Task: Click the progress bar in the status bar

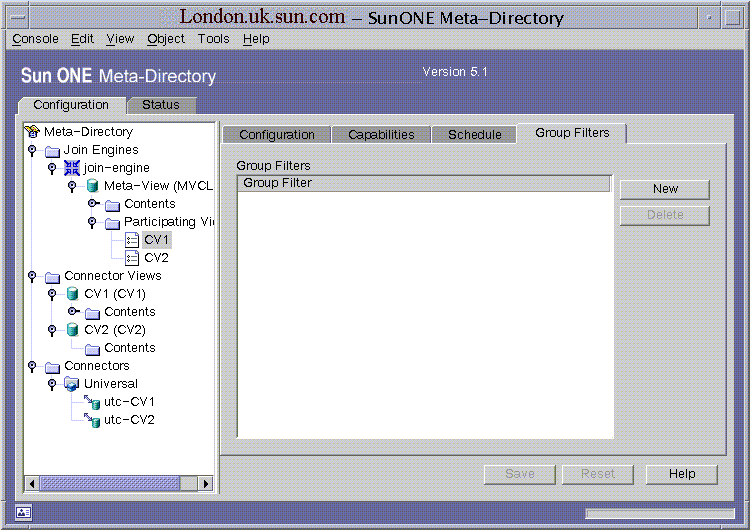Action: tap(660, 513)
